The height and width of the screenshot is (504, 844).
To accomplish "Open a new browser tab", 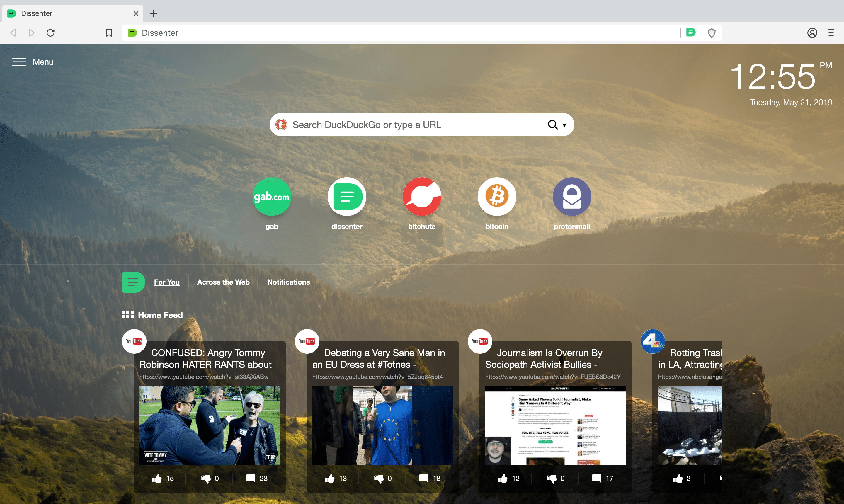I will click(x=154, y=13).
